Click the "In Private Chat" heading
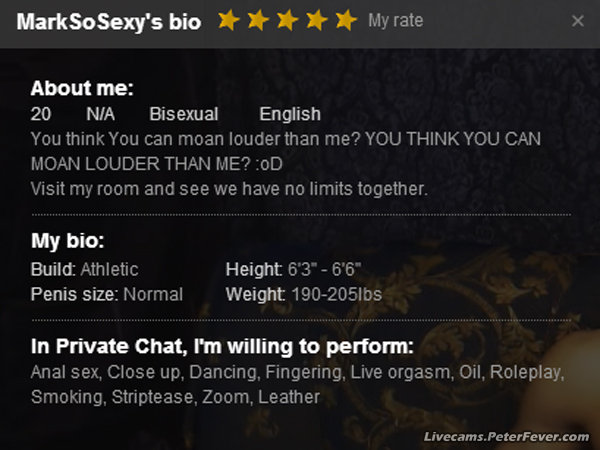The image size is (600, 450). pos(222,347)
